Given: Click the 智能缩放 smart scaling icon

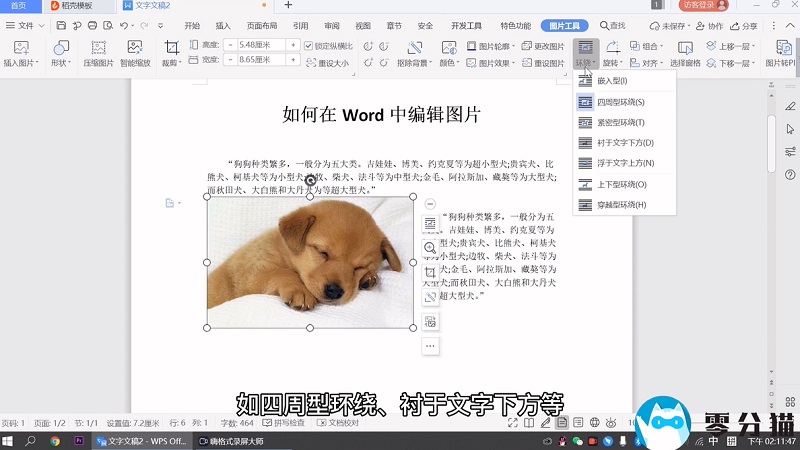Looking at the screenshot, I should (x=135, y=47).
